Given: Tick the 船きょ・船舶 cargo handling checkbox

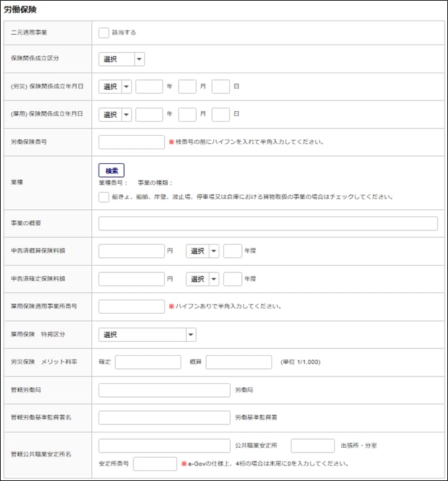Looking at the screenshot, I should 103,197.
